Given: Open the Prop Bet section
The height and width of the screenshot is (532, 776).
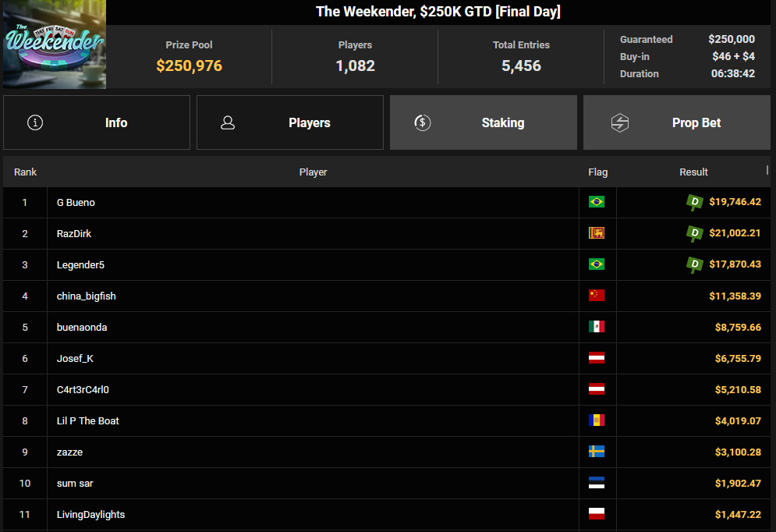Looking at the screenshot, I should pos(677,122).
